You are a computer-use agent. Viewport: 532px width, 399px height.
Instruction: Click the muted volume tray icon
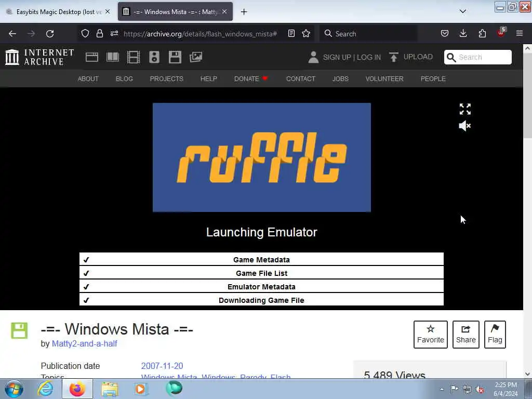480,389
